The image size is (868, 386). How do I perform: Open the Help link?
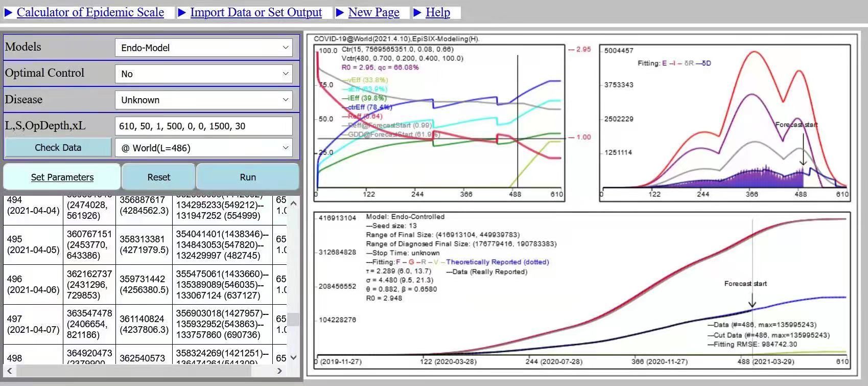pyautogui.click(x=438, y=12)
